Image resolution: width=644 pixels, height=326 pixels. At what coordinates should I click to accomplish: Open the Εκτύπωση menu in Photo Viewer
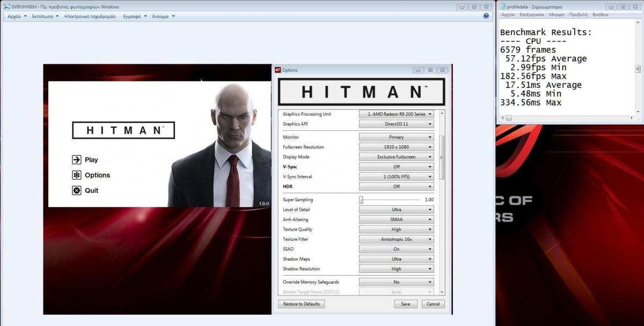pyautogui.click(x=45, y=17)
